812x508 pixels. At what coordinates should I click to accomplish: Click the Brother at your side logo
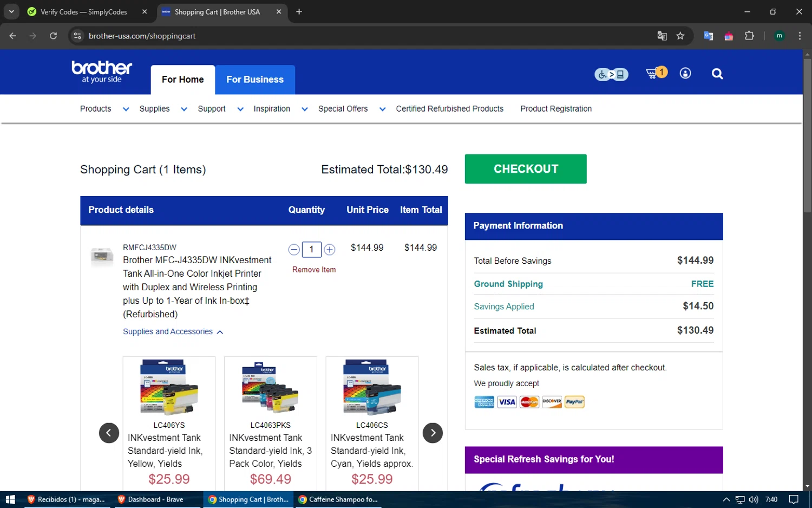pyautogui.click(x=102, y=71)
